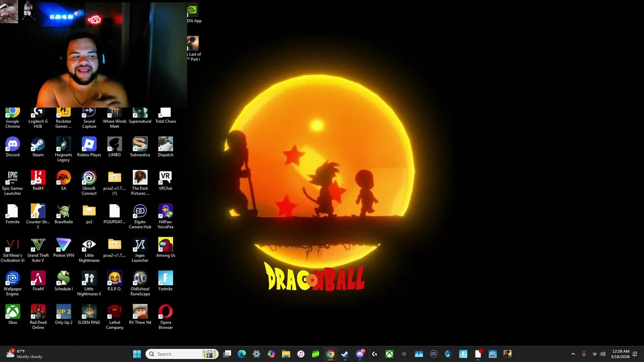Screen dimensions: 644x362
Task: Select Little Nightmares II desktop icon
Action: tap(89, 284)
